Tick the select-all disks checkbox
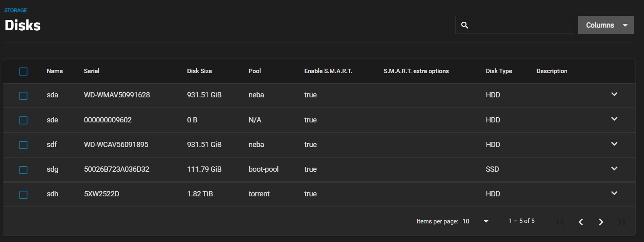 click(23, 72)
